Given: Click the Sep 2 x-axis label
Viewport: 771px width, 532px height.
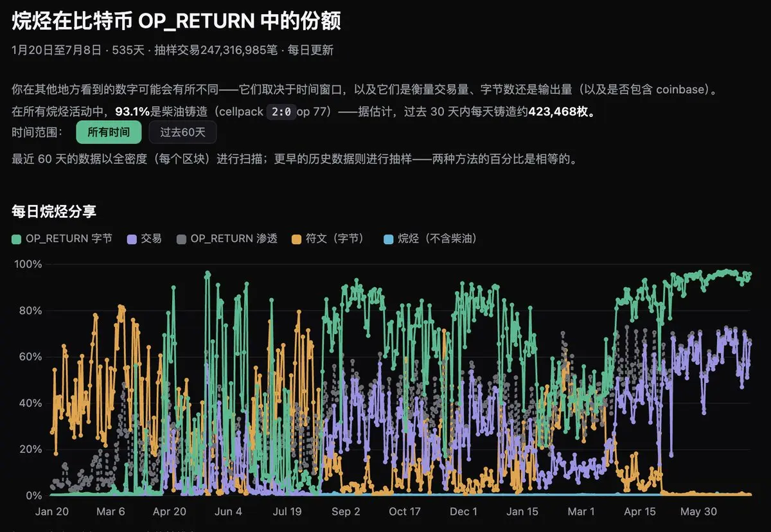Looking at the screenshot, I should (346, 511).
